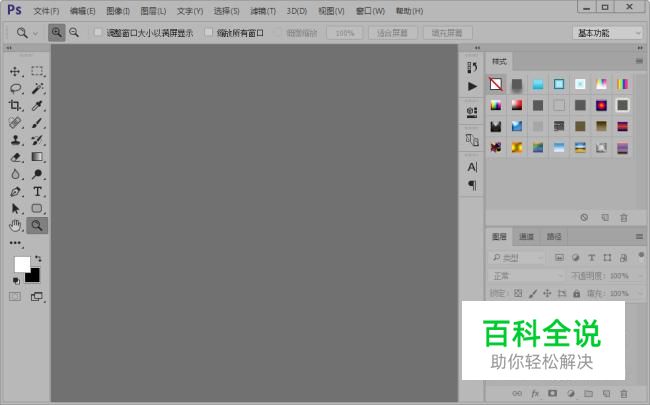Viewport: 650px width, 405px height.
Task: Switch to the Paths tab
Action: point(554,236)
